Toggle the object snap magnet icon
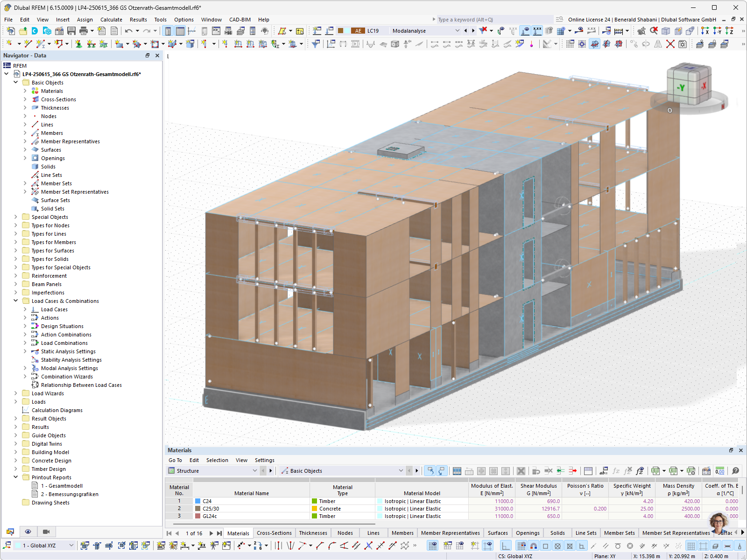This screenshot has height=560, width=747. [x=533, y=546]
